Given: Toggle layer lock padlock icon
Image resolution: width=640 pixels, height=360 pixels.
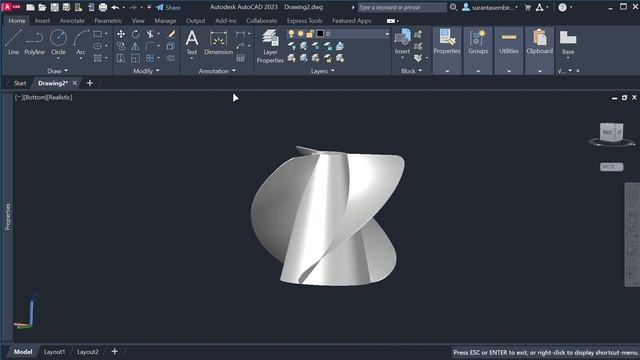Looking at the screenshot, I should click(310, 34).
